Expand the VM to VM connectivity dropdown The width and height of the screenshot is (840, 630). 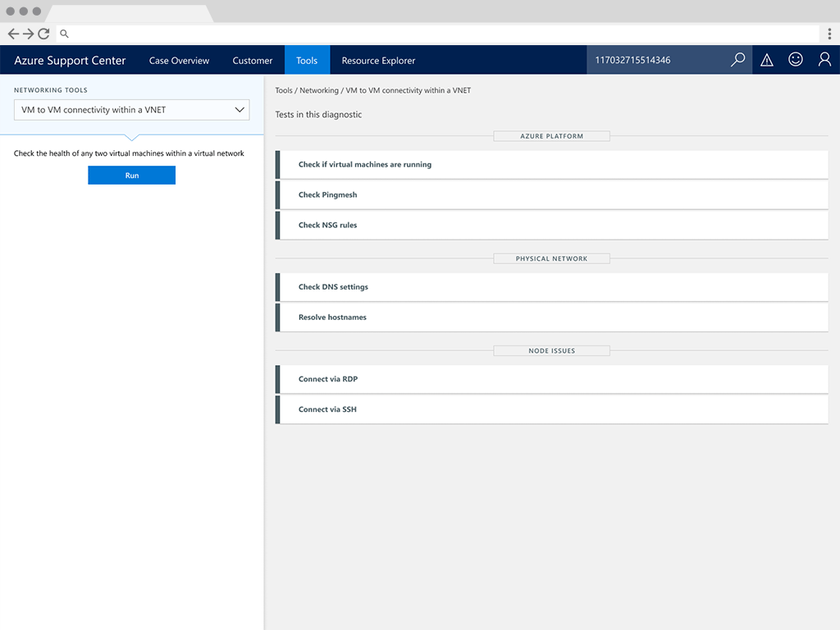pyautogui.click(x=132, y=110)
